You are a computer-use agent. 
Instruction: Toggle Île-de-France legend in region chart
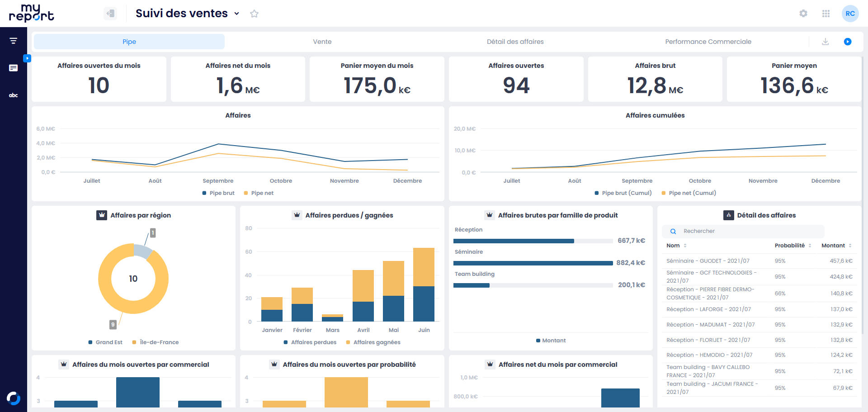tap(156, 342)
